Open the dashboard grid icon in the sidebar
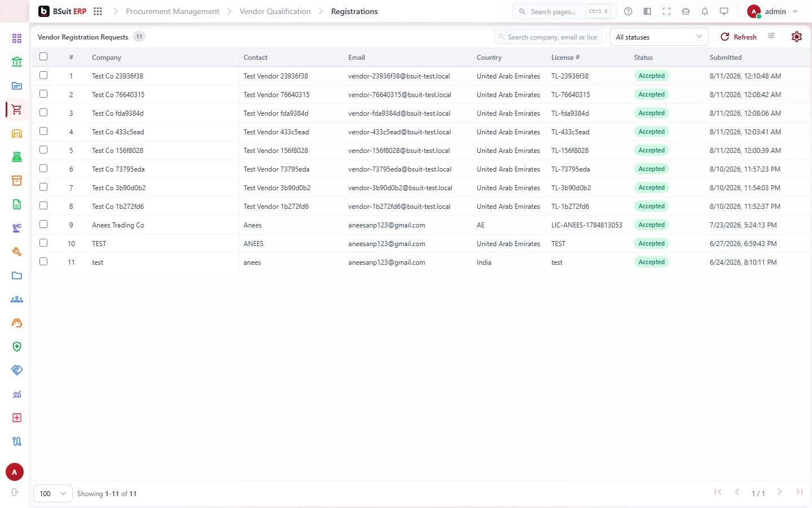The width and height of the screenshot is (812, 508). (x=17, y=38)
